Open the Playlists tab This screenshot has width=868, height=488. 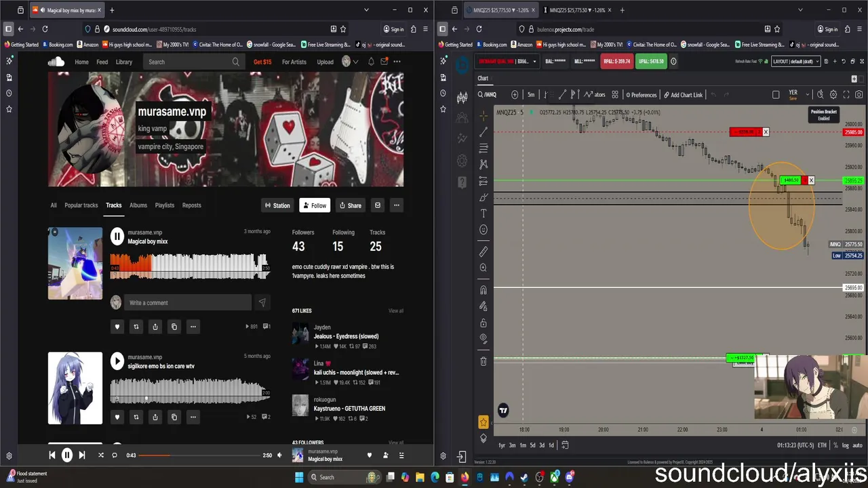165,205
